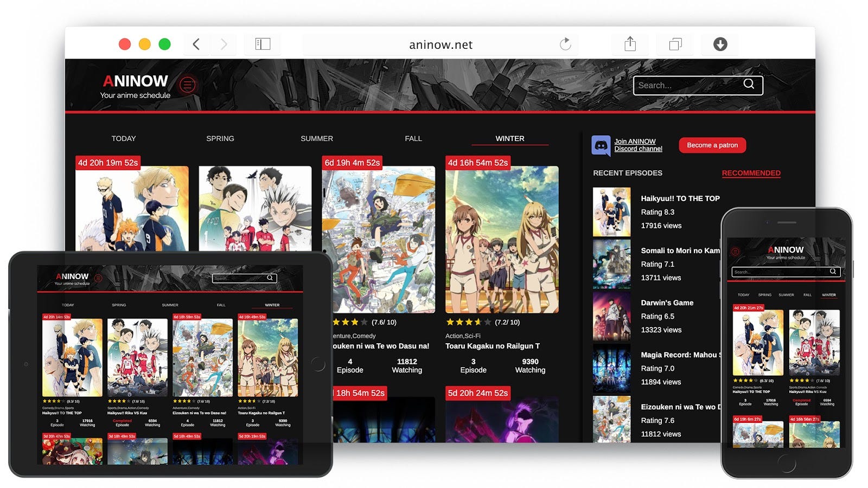Tap the Haikyuu!! Riku VS Kuu poster on tablet

click(x=137, y=357)
